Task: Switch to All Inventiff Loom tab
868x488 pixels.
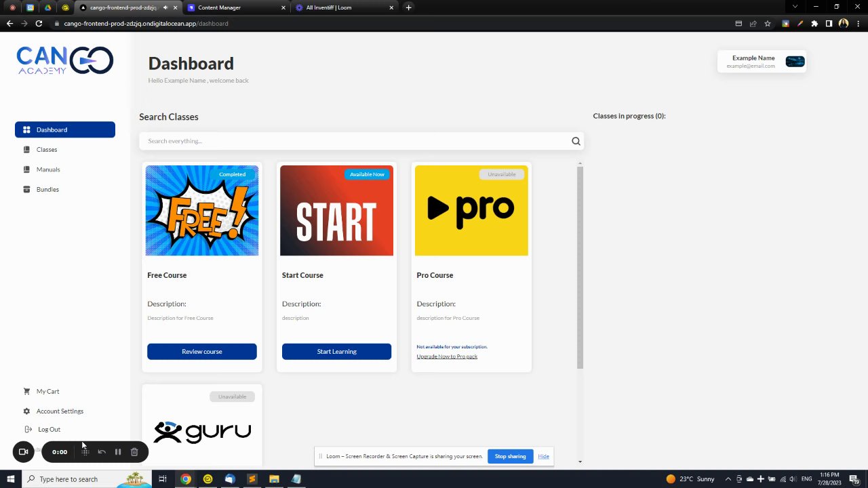Action: click(x=344, y=7)
